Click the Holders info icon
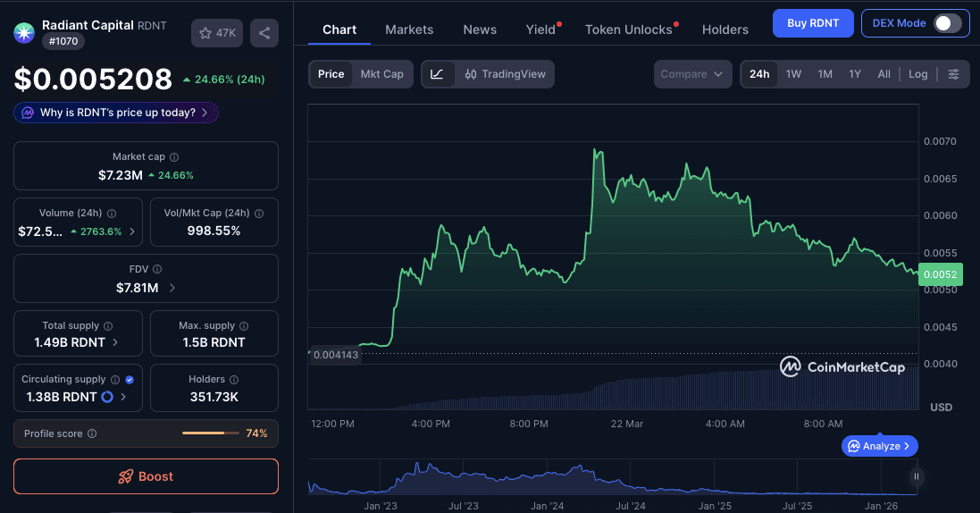This screenshot has height=513, width=980. [x=234, y=380]
